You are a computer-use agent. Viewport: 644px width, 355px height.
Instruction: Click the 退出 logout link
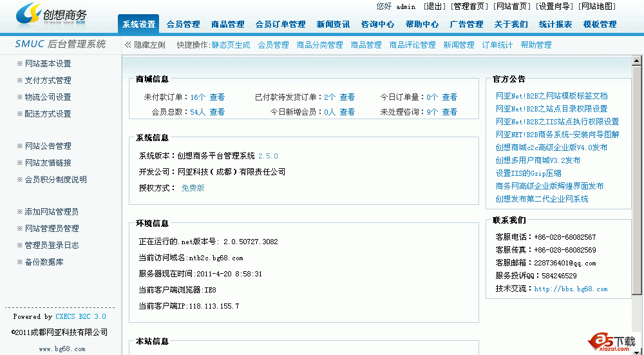[435, 6]
